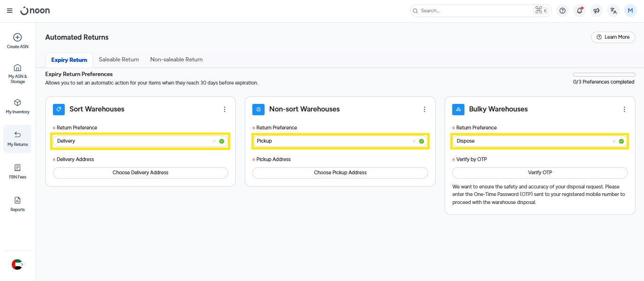The image size is (644, 281).
Task: Switch to the Saleable Return tab
Action: (x=119, y=60)
